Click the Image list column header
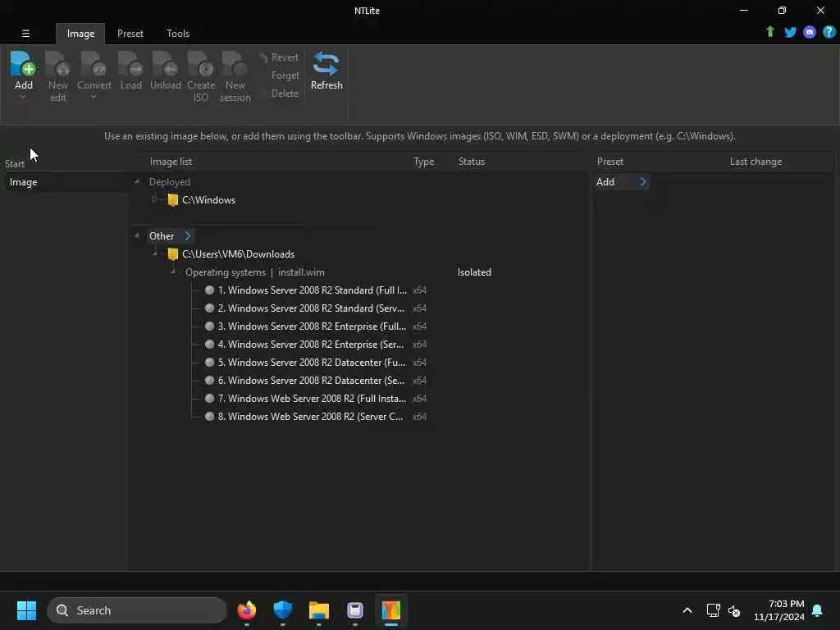Screen dimensions: 840x630 (x=171, y=162)
